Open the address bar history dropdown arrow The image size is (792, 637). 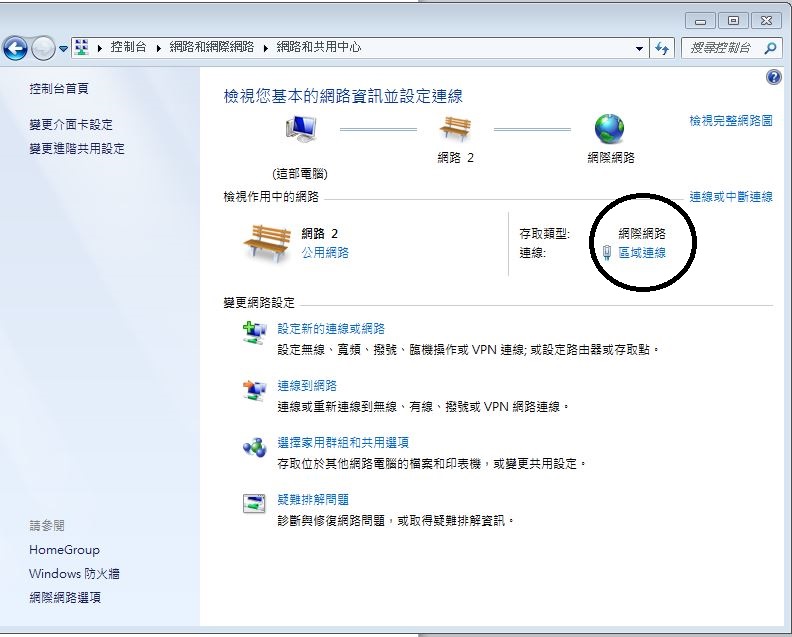[x=640, y=48]
